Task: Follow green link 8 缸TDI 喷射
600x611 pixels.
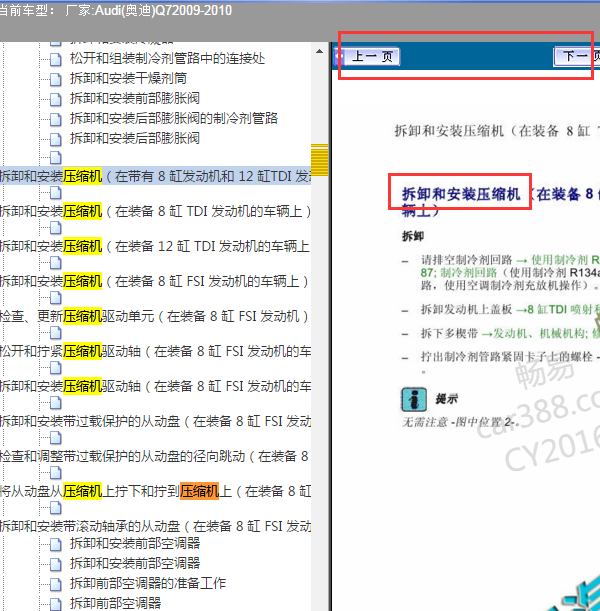Action: (x=563, y=309)
